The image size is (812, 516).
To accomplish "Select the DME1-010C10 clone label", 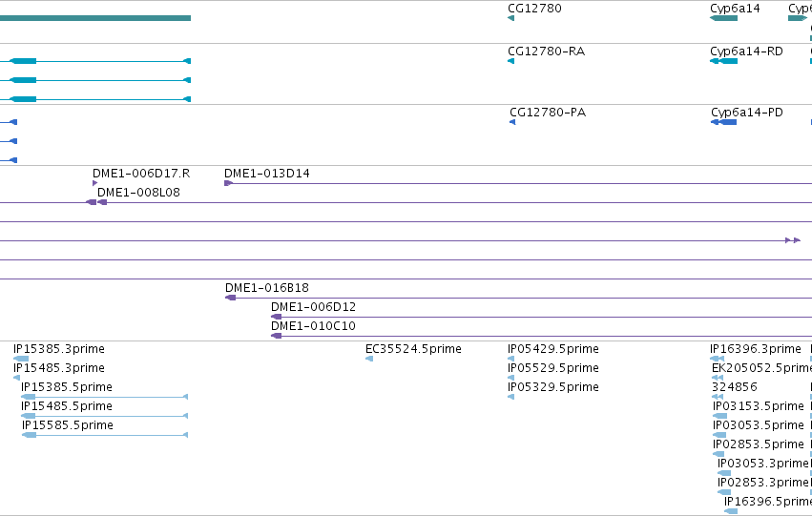I will click(313, 326).
